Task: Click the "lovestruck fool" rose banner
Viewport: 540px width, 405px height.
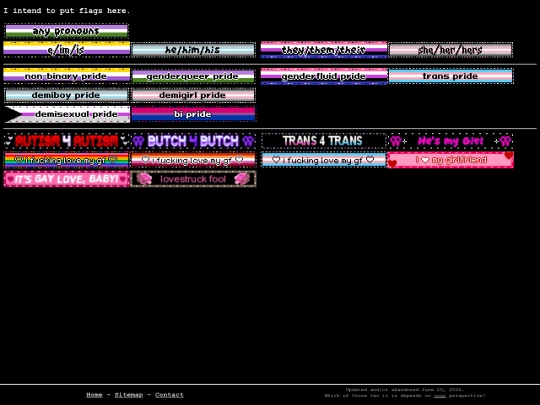Action: point(193,179)
